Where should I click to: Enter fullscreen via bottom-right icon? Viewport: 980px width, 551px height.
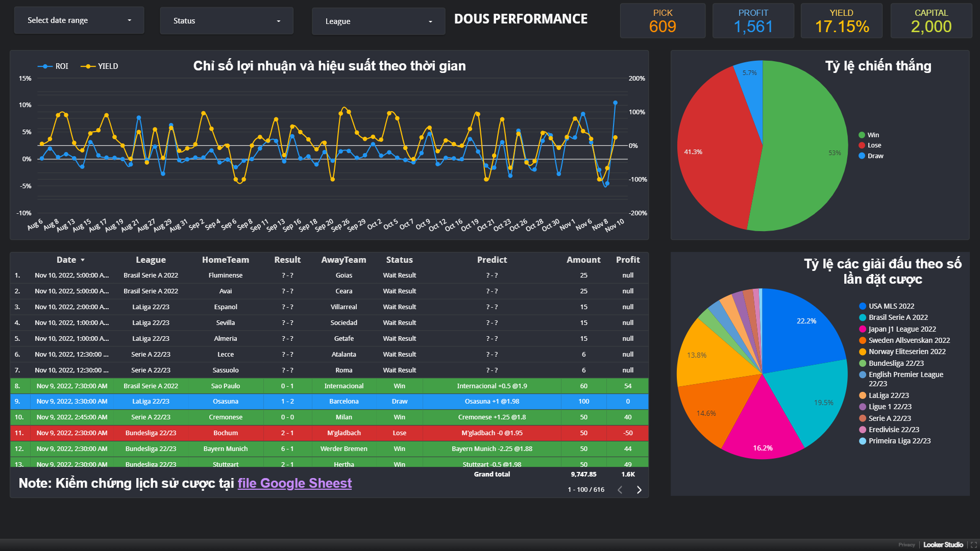(x=974, y=545)
